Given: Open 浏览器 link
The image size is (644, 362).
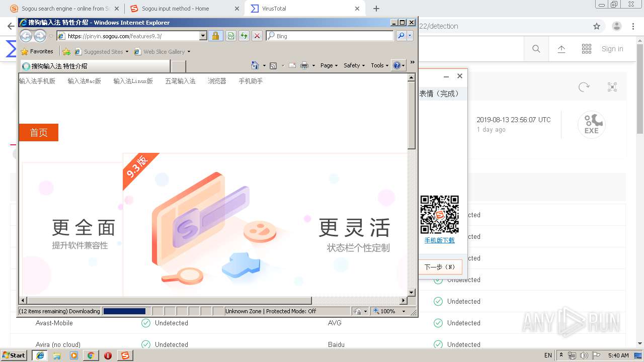Looking at the screenshot, I should pyautogui.click(x=217, y=81).
